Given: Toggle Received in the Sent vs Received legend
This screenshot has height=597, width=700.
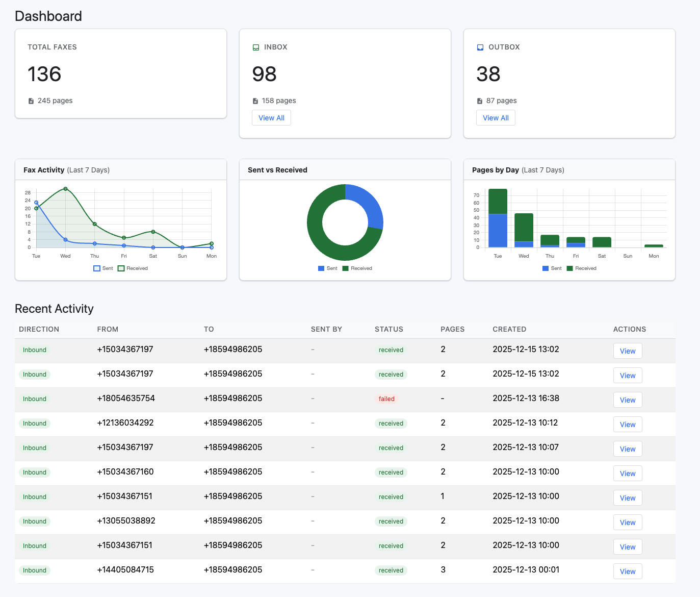Looking at the screenshot, I should [x=357, y=268].
